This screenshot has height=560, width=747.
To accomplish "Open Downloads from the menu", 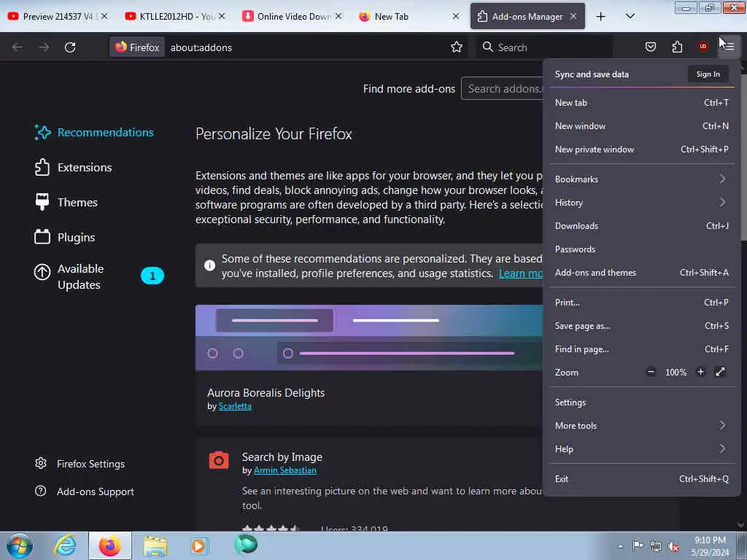I will click(641, 226).
